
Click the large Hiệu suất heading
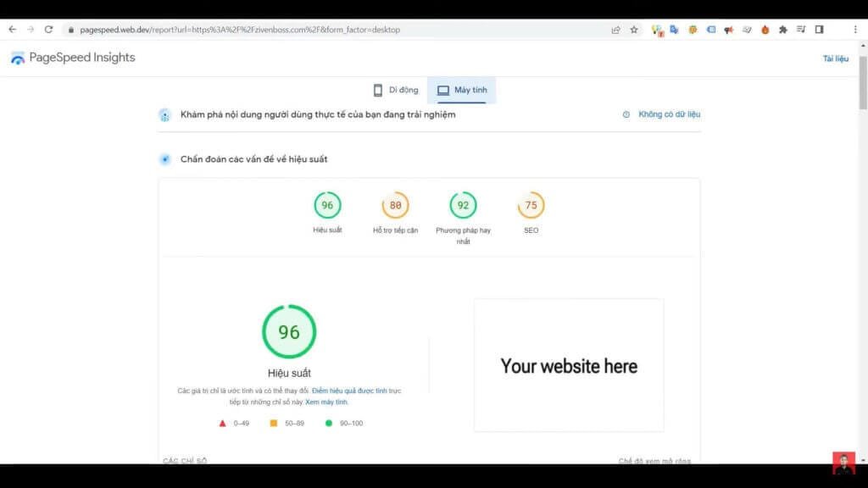pos(289,374)
